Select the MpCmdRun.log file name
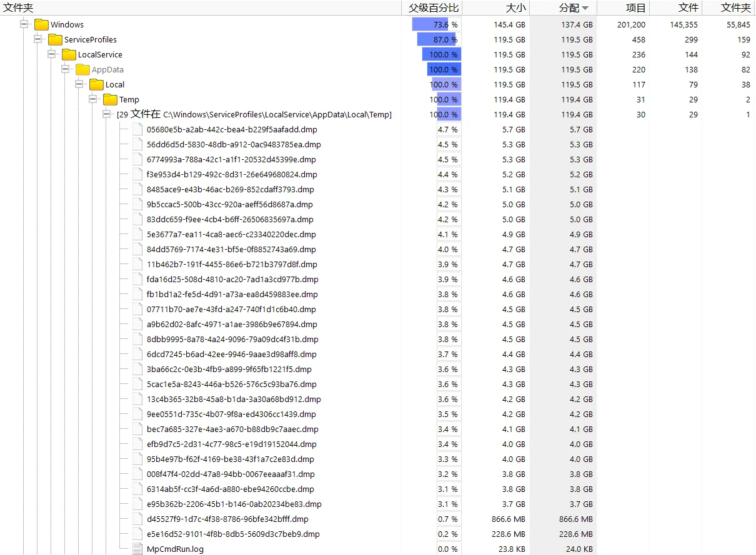 pyautogui.click(x=175, y=549)
